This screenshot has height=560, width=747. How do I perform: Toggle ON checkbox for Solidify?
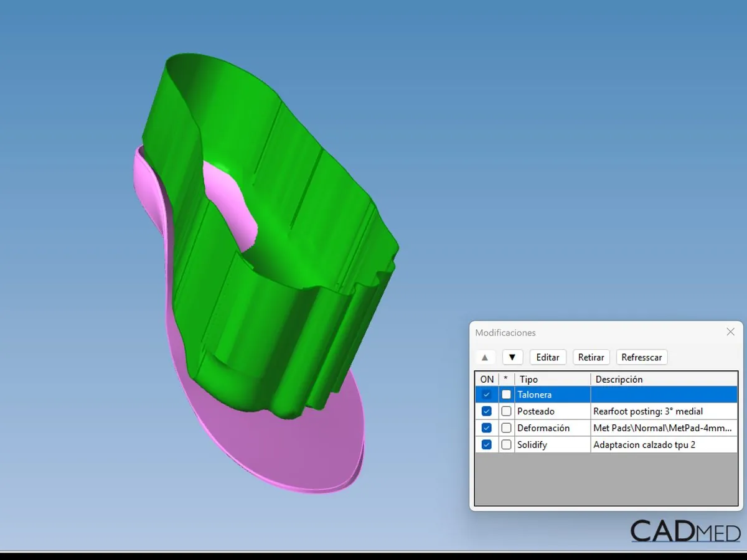(487, 445)
